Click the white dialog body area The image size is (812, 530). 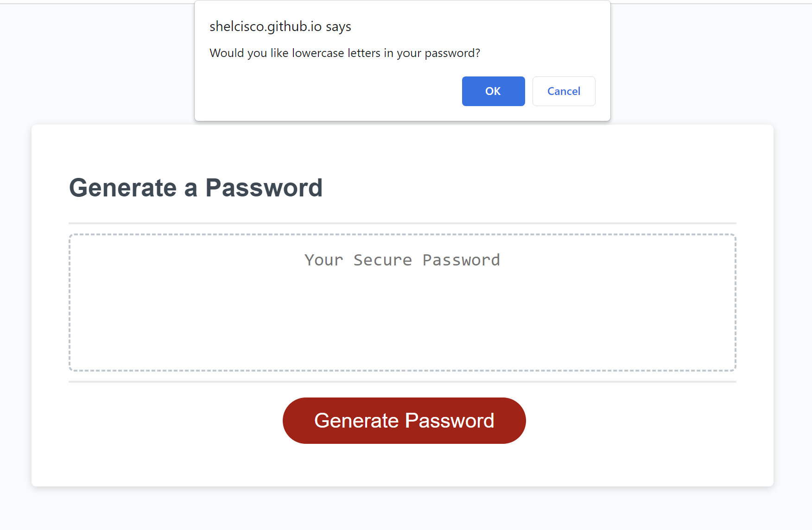coord(324,69)
